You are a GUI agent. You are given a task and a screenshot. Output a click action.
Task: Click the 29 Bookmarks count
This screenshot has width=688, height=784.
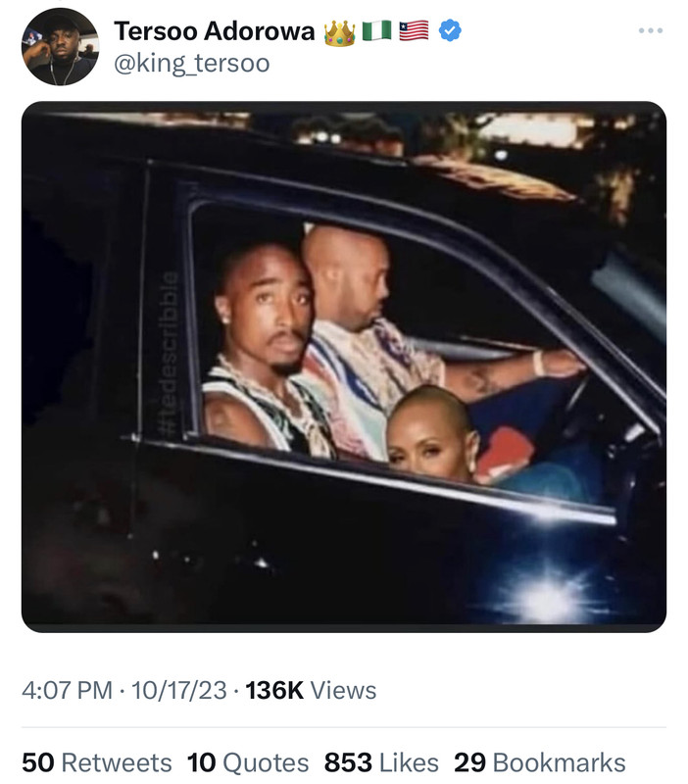tap(539, 762)
